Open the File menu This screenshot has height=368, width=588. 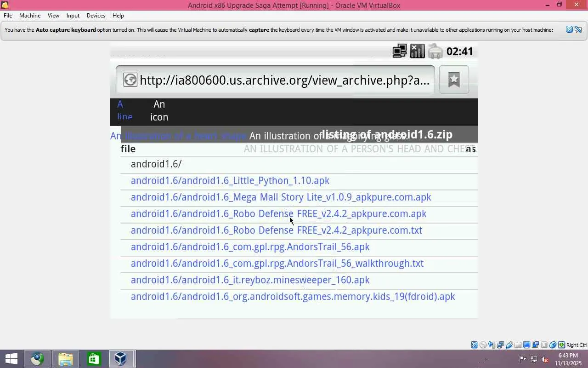click(x=8, y=16)
